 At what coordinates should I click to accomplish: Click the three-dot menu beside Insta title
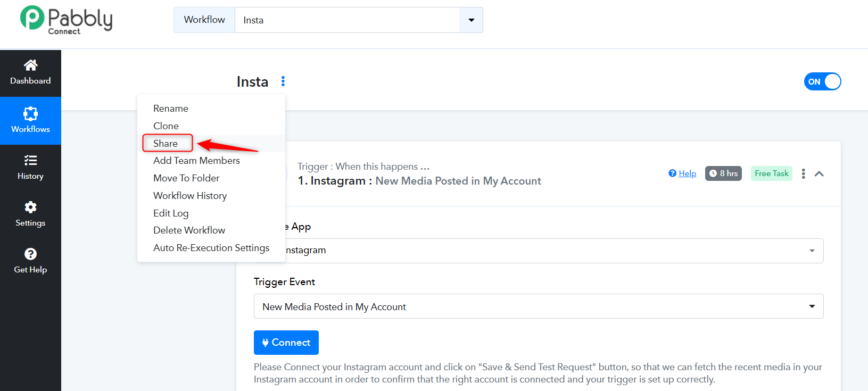pos(283,81)
